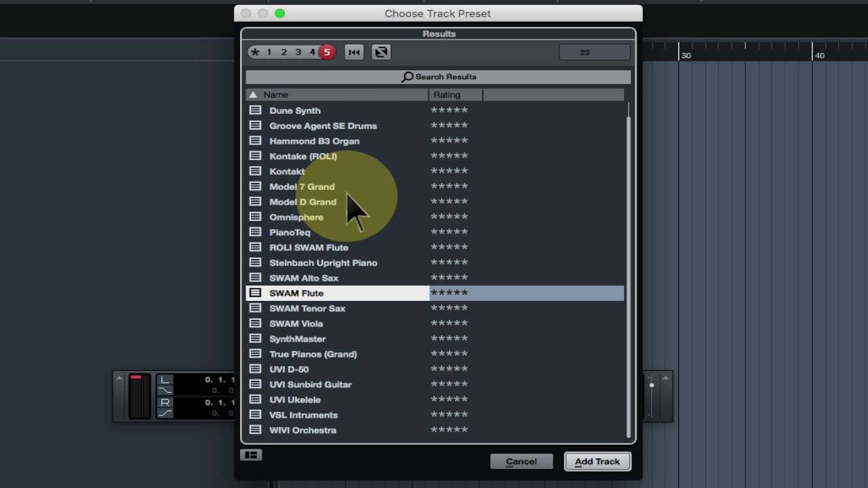Set rating filter to 5
The height and width of the screenshot is (488, 868).
click(327, 52)
